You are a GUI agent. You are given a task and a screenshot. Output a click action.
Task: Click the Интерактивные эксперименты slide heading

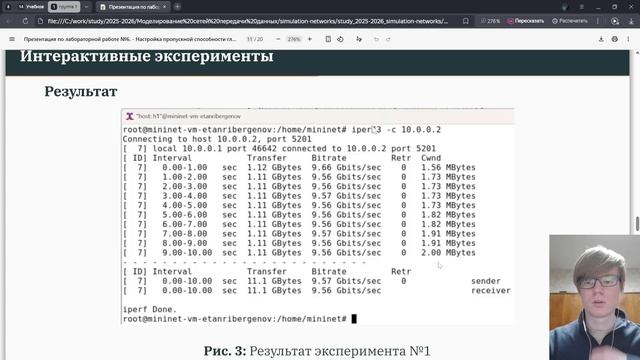pyautogui.click(x=147, y=56)
